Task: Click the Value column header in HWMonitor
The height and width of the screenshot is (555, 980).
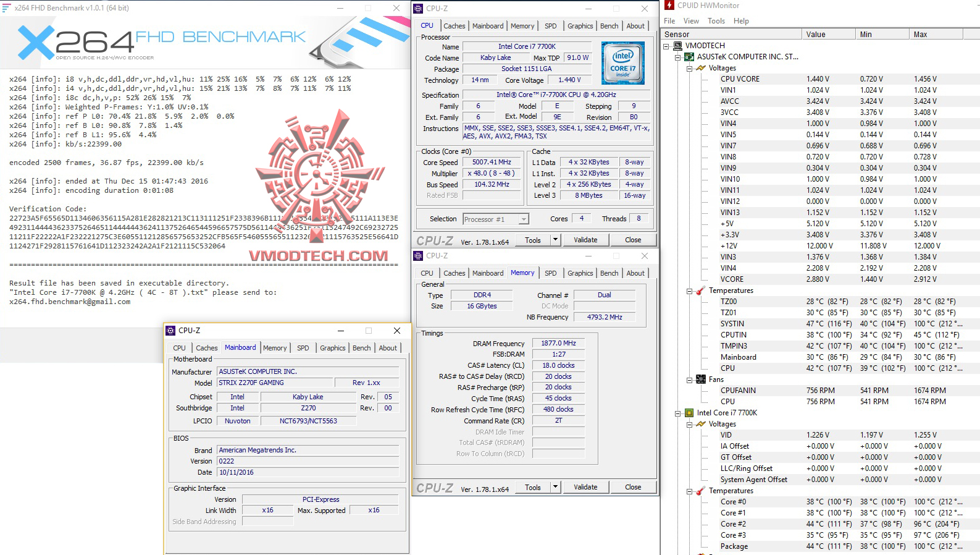Action: click(x=828, y=35)
